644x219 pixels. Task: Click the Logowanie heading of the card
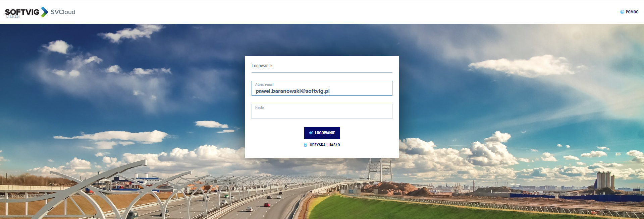(x=262, y=66)
